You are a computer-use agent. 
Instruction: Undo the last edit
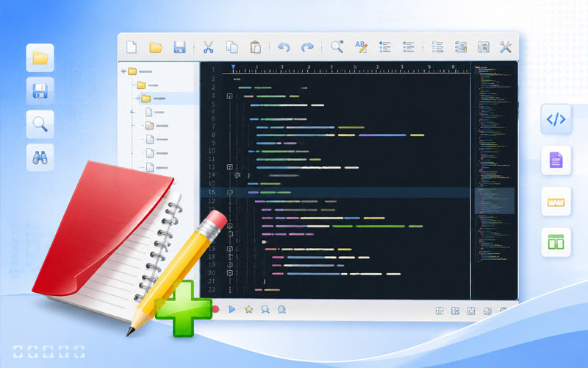284,47
